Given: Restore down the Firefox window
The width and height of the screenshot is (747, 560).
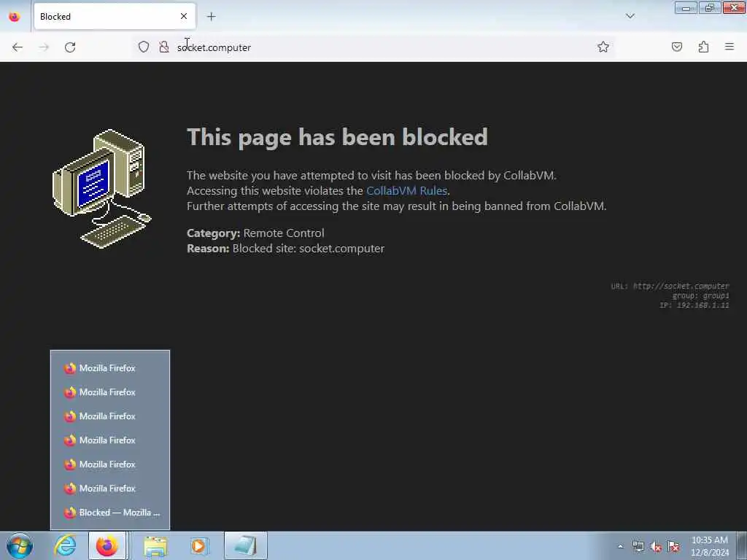Looking at the screenshot, I should tap(710, 7).
